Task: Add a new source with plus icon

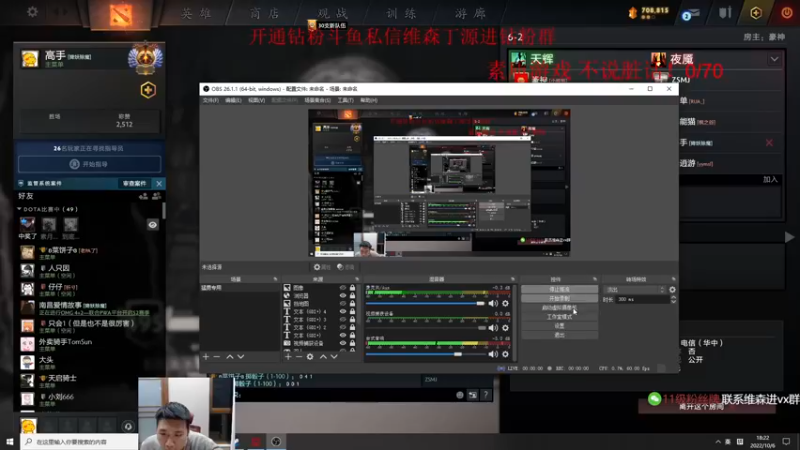Action: pos(288,357)
